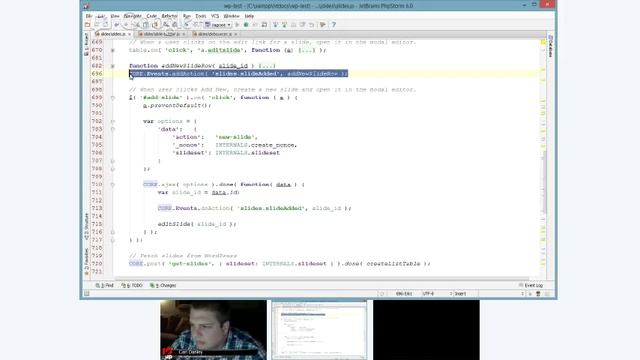Click the Copy toolbar icon
640x360 pixels.
click(146, 25)
